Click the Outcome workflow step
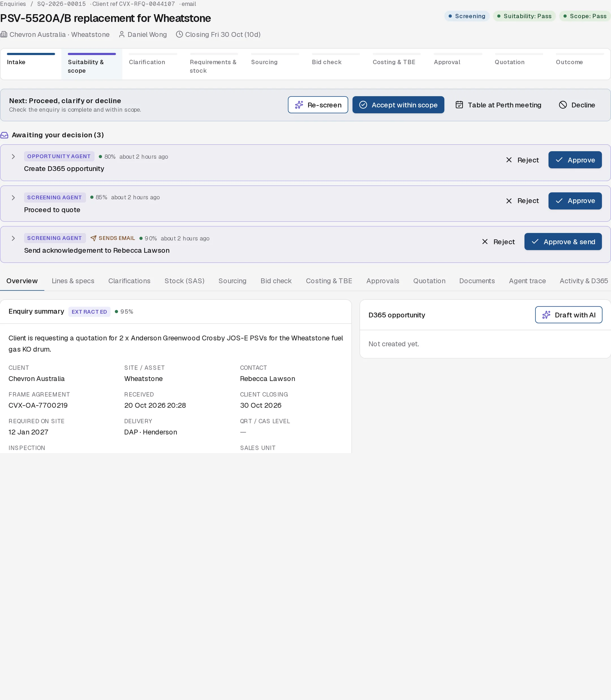 point(580,64)
